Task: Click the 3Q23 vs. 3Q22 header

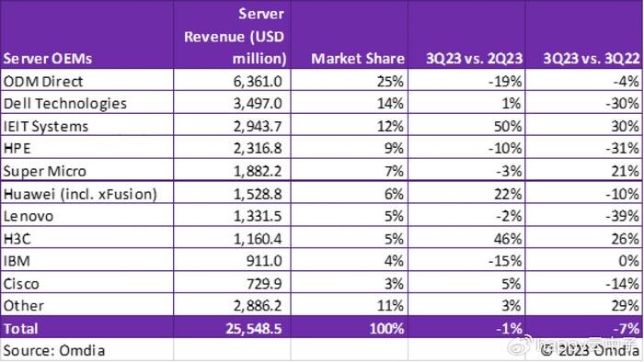Action: pyautogui.click(x=584, y=34)
